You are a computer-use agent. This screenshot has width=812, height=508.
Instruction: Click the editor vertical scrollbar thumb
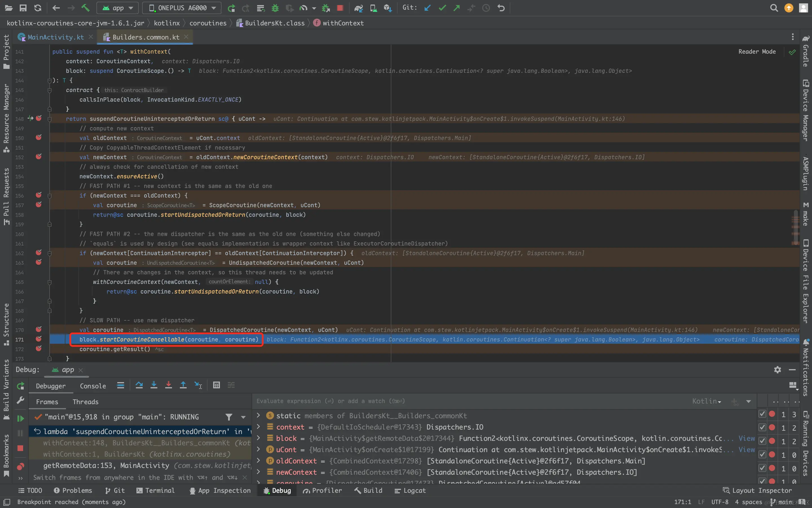[796, 227]
